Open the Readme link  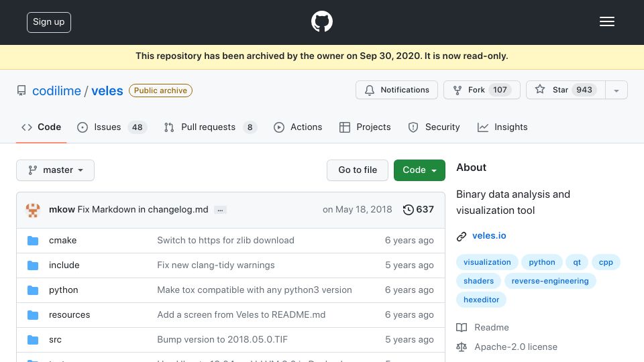click(x=492, y=328)
